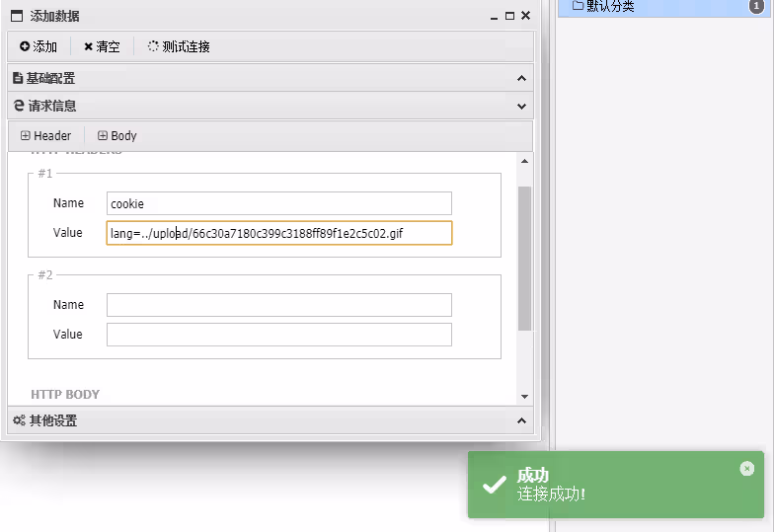
Task: Close the 添加数据 dialog window
Action: 525,16
